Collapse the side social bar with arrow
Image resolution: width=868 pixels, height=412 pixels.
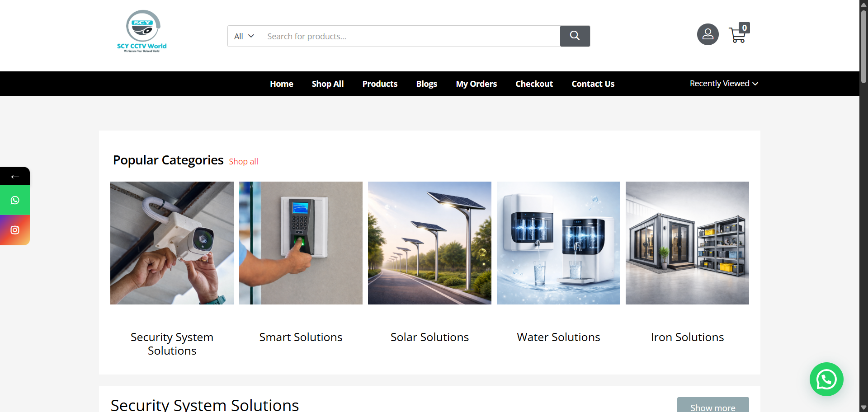pos(15,176)
